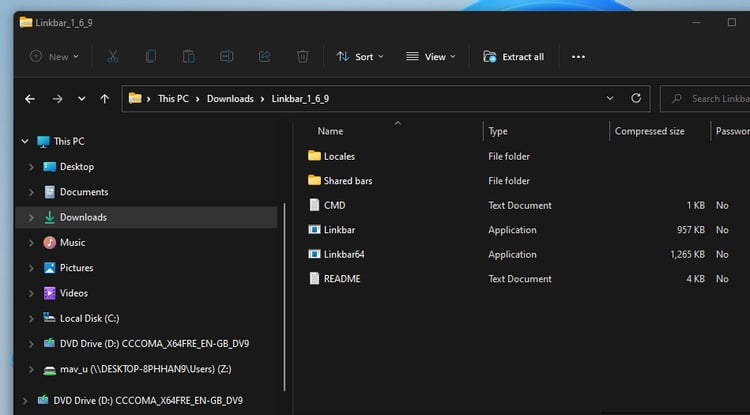Open the See more three-dots menu
This screenshot has height=415, width=750.
tap(578, 57)
